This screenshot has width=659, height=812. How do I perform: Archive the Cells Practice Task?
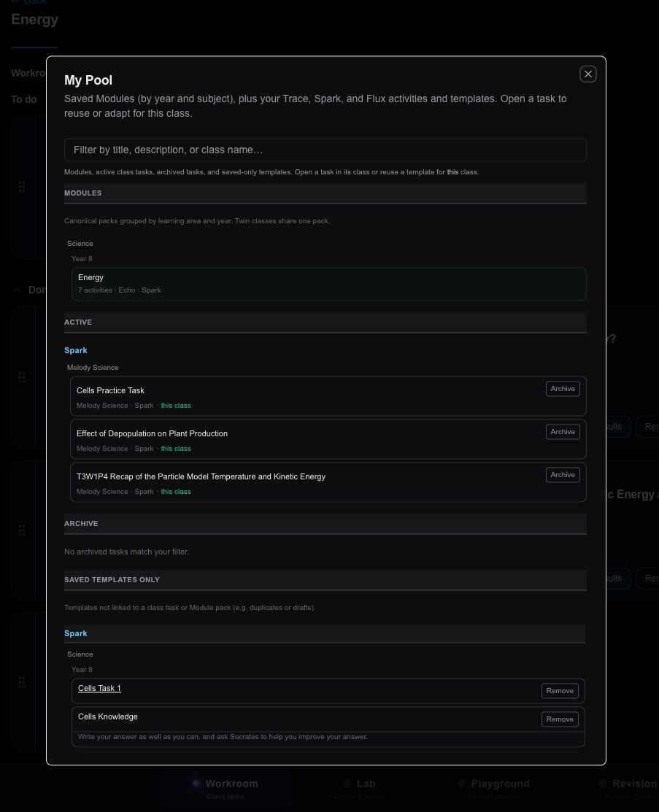pos(563,389)
